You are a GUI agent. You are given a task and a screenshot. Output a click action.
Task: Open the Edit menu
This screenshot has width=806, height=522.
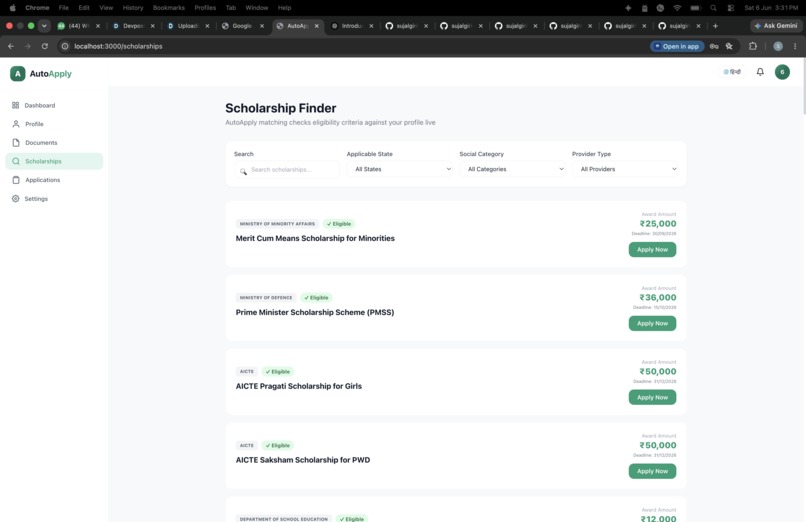click(x=84, y=8)
